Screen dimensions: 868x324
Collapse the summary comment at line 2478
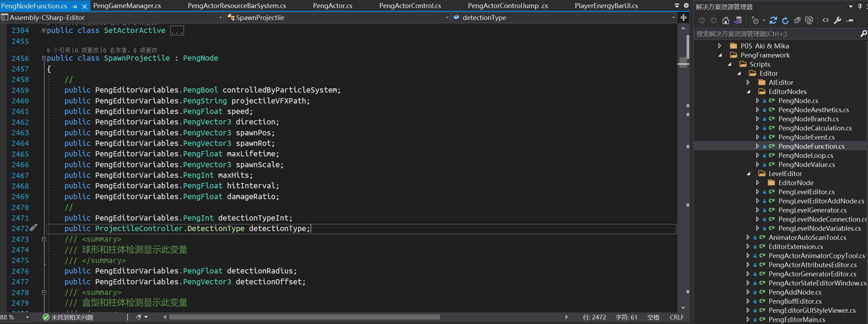pyautogui.click(x=44, y=292)
